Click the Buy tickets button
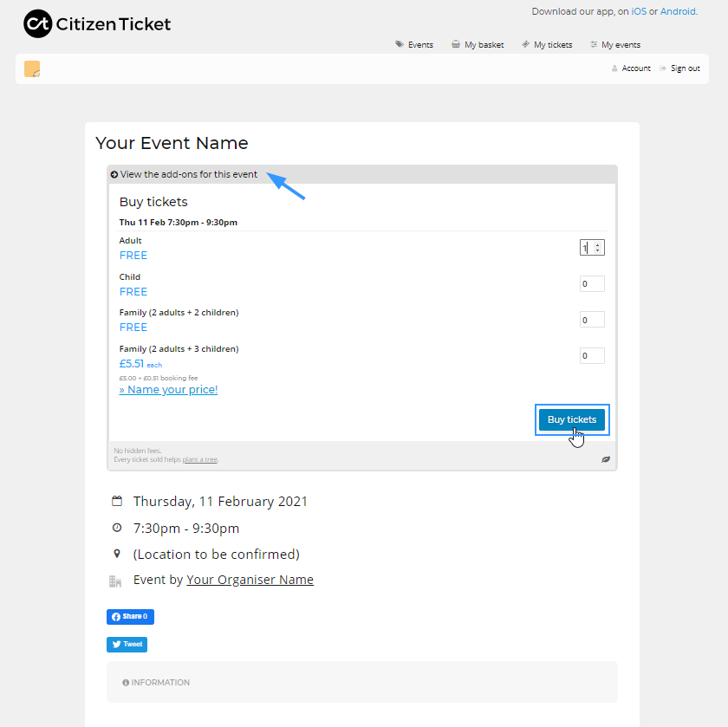This screenshot has height=727, width=728. coord(571,419)
